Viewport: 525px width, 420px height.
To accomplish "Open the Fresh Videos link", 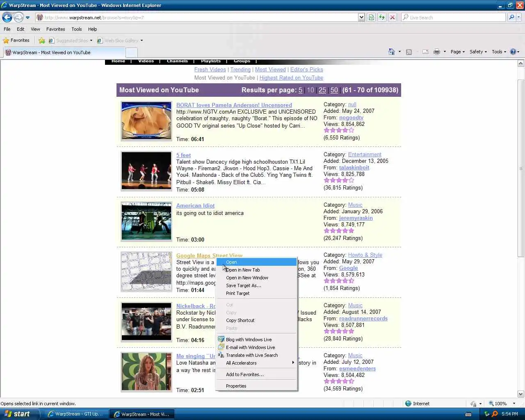I will [210, 70].
